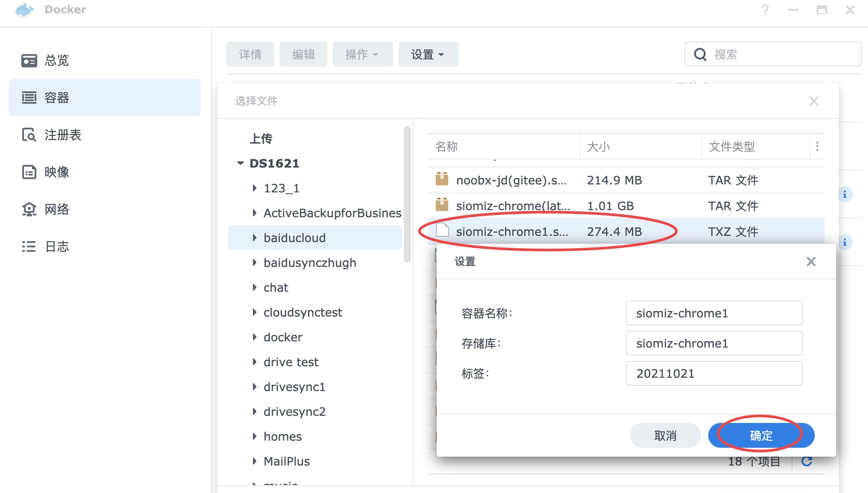
Task: Click the 网络 network icon
Action: [29, 209]
